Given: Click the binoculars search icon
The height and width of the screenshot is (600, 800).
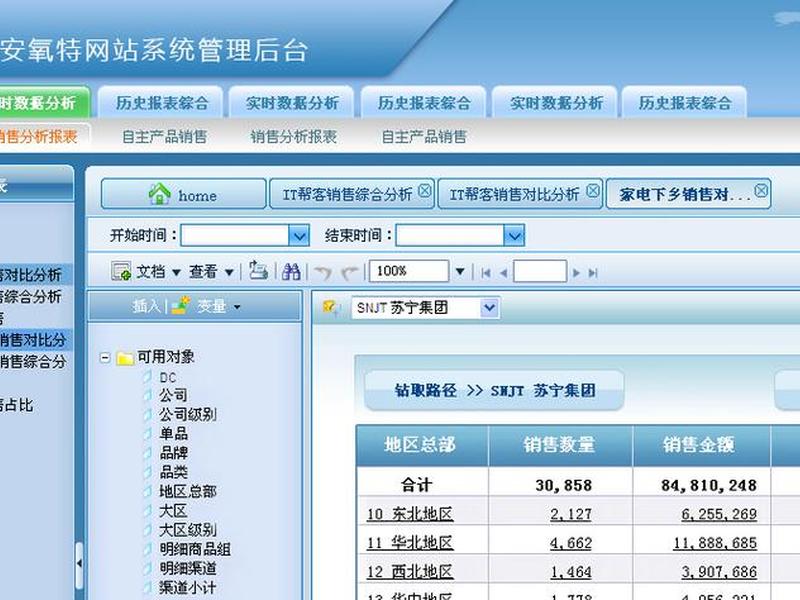Looking at the screenshot, I should 291,271.
